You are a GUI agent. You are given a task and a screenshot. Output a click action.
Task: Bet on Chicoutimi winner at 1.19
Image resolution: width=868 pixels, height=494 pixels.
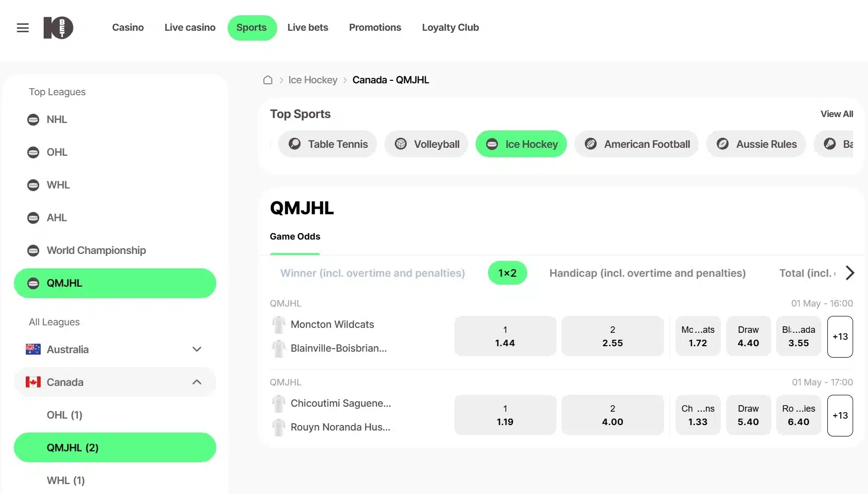pyautogui.click(x=505, y=415)
